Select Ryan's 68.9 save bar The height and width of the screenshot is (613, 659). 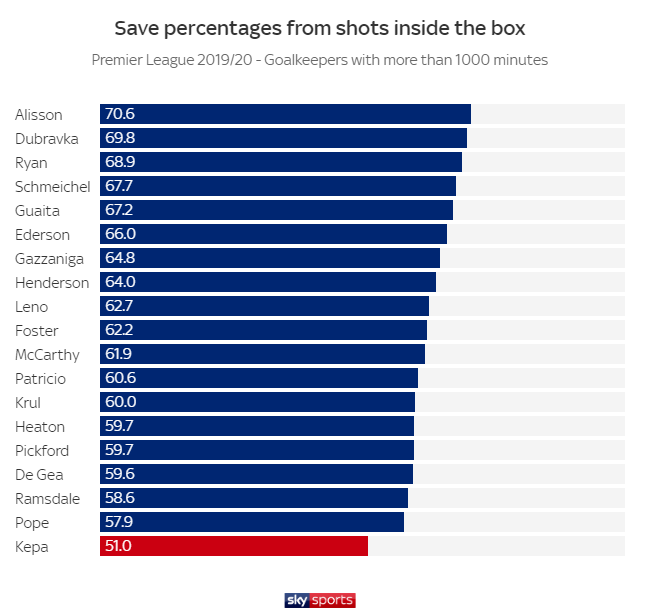click(x=281, y=162)
